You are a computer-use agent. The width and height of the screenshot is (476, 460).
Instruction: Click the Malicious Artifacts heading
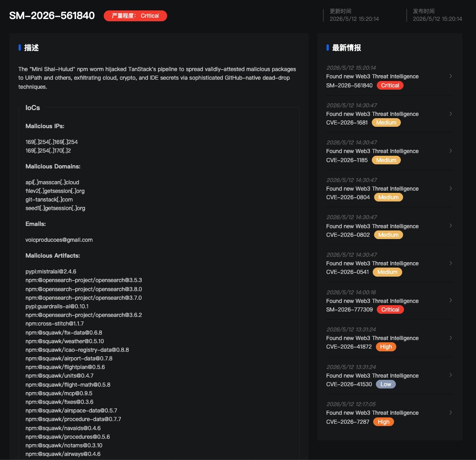click(x=53, y=255)
